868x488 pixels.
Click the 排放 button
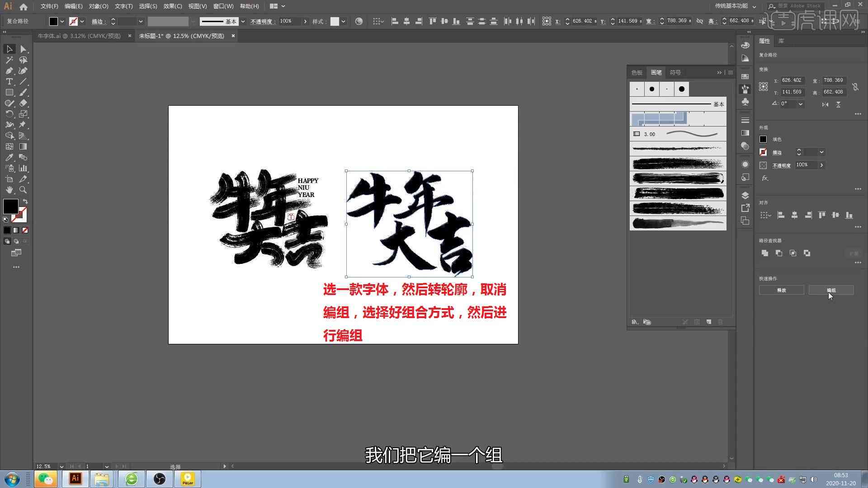(782, 290)
